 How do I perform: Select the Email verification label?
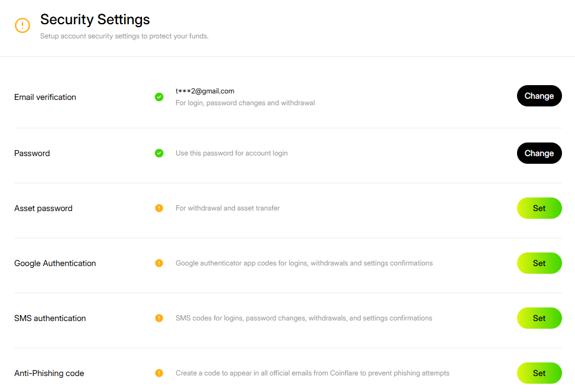(x=45, y=97)
